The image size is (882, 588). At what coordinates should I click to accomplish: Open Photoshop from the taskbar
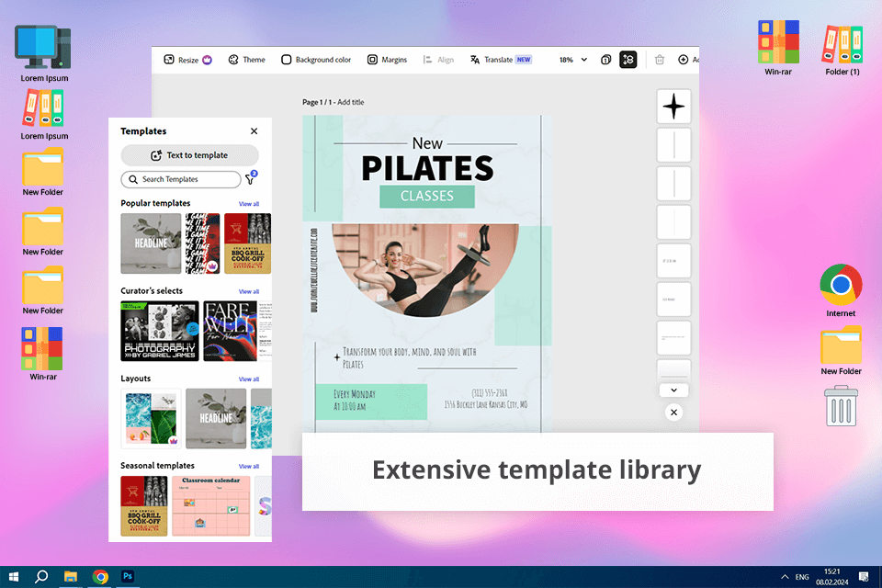click(128, 577)
